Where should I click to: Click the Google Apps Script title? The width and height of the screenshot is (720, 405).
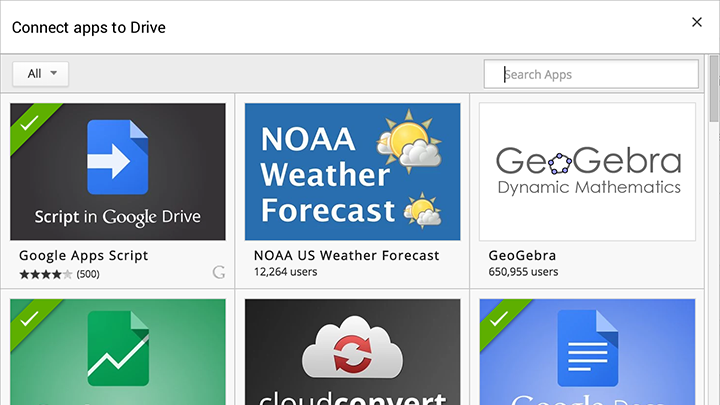point(84,255)
